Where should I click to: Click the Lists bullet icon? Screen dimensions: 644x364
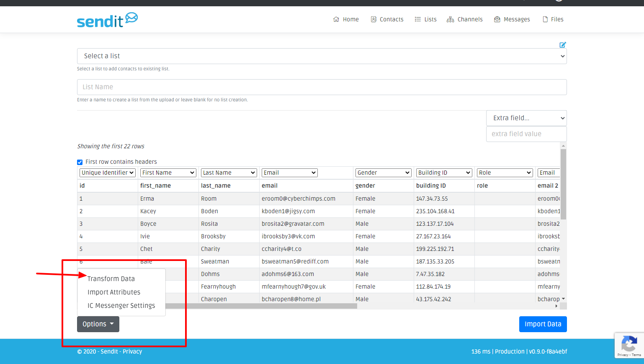pyautogui.click(x=417, y=19)
